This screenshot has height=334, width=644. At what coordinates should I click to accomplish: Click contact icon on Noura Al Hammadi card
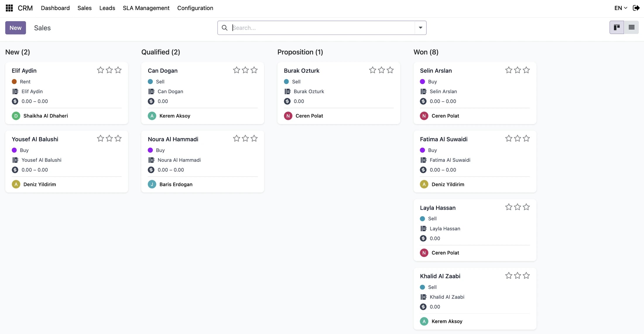pyautogui.click(x=151, y=160)
